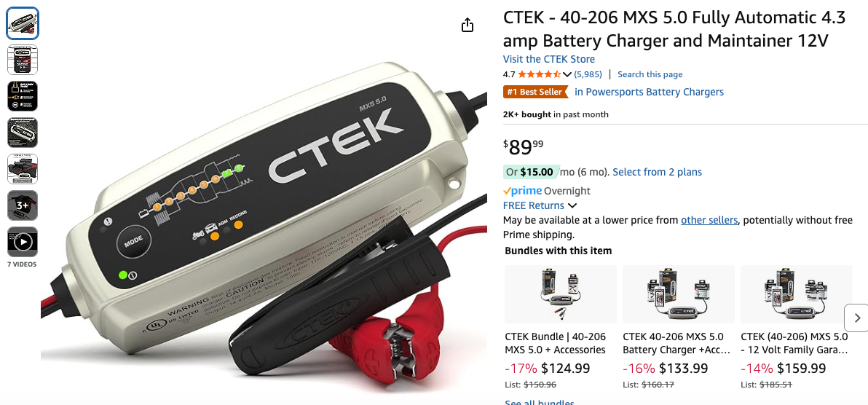Open the 7 videos play thumbnail
Screen dimensions: 868x405
click(23, 242)
